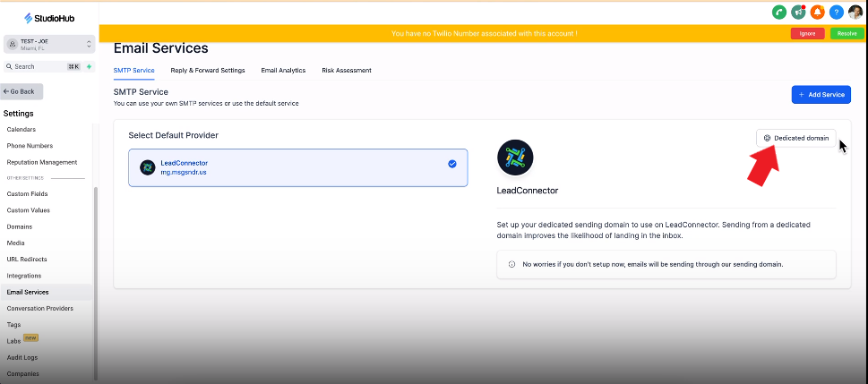Switch to Reply & Forward Settings tab
The width and height of the screenshot is (868, 384).
[208, 71]
